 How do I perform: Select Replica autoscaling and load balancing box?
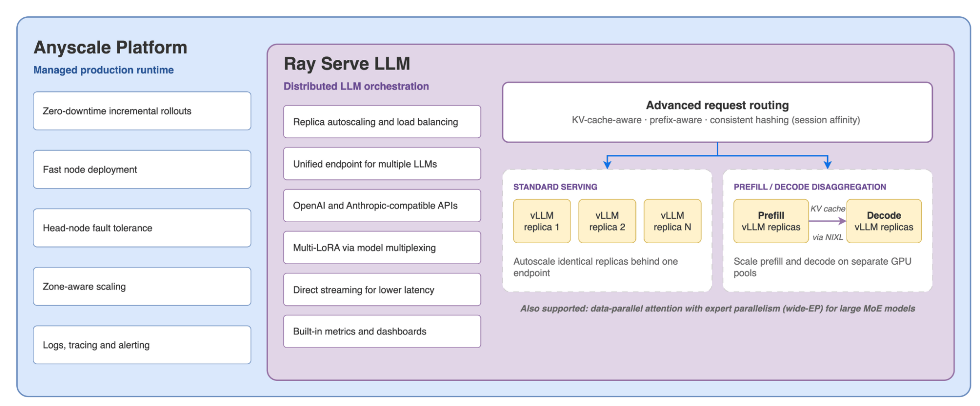[382, 122]
